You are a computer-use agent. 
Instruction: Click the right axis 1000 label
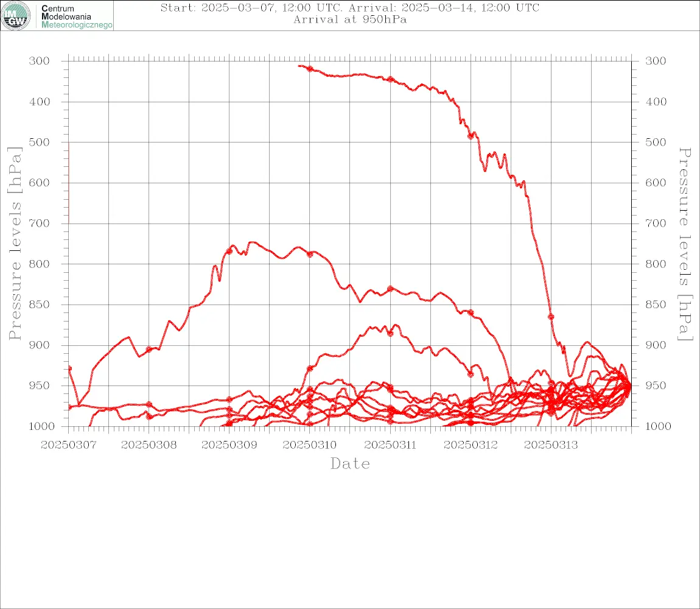pyautogui.click(x=658, y=426)
